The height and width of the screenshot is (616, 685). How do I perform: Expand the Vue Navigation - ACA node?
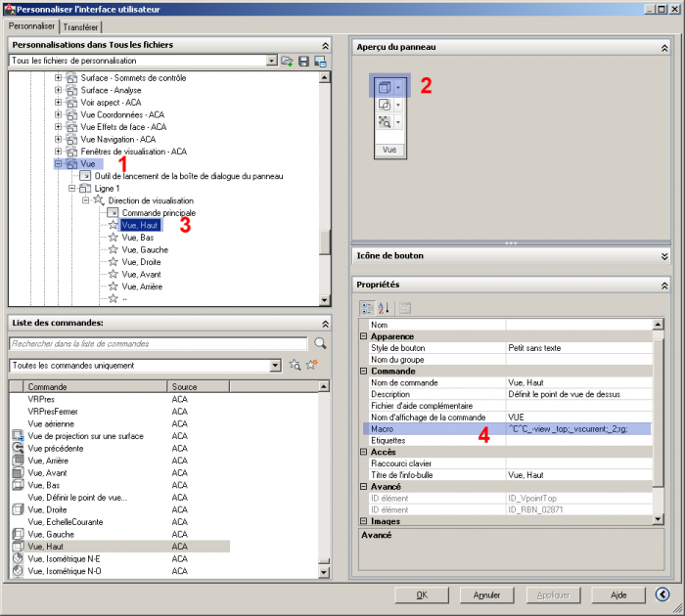tap(59, 140)
